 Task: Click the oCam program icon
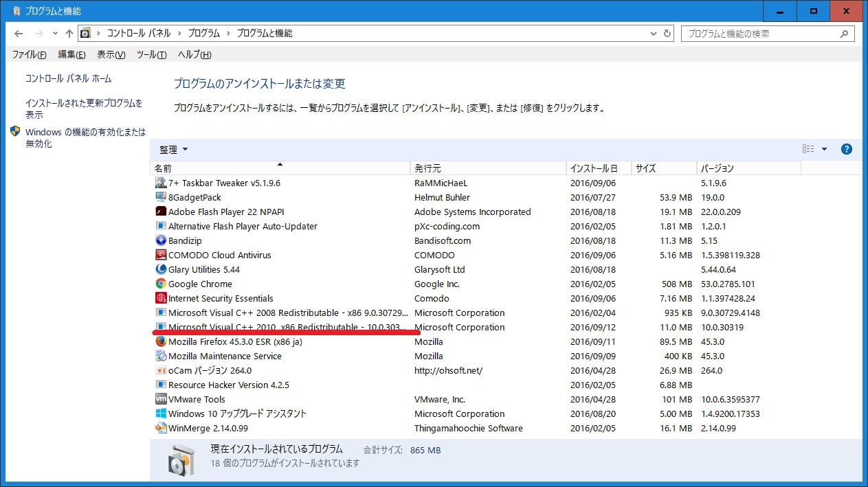[x=161, y=371]
